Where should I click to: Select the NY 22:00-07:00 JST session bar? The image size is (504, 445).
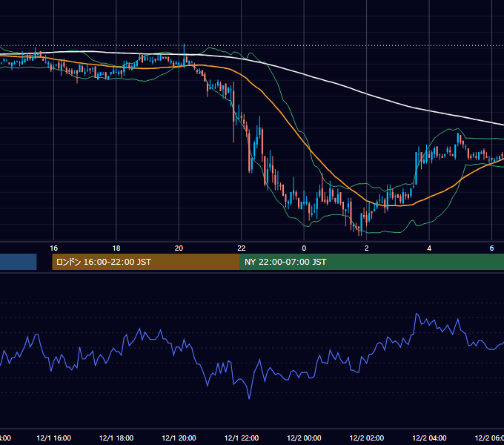372,262
